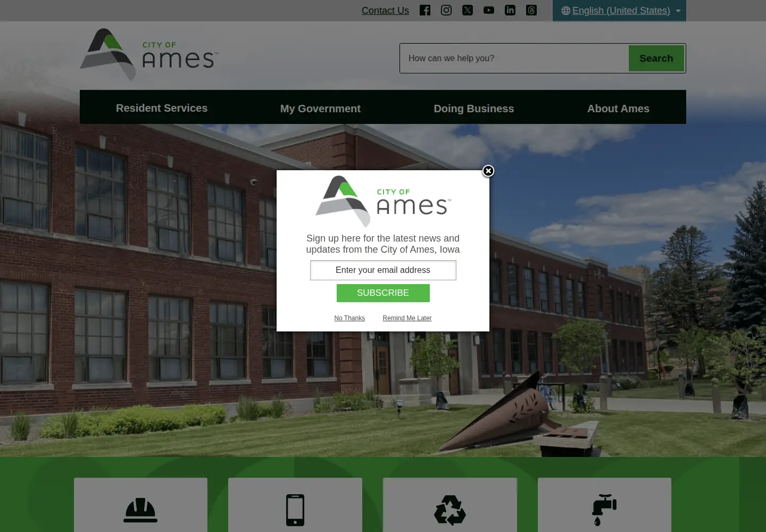Open the My Government menu
Viewport: 766px width, 532px height.
[x=320, y=109]
